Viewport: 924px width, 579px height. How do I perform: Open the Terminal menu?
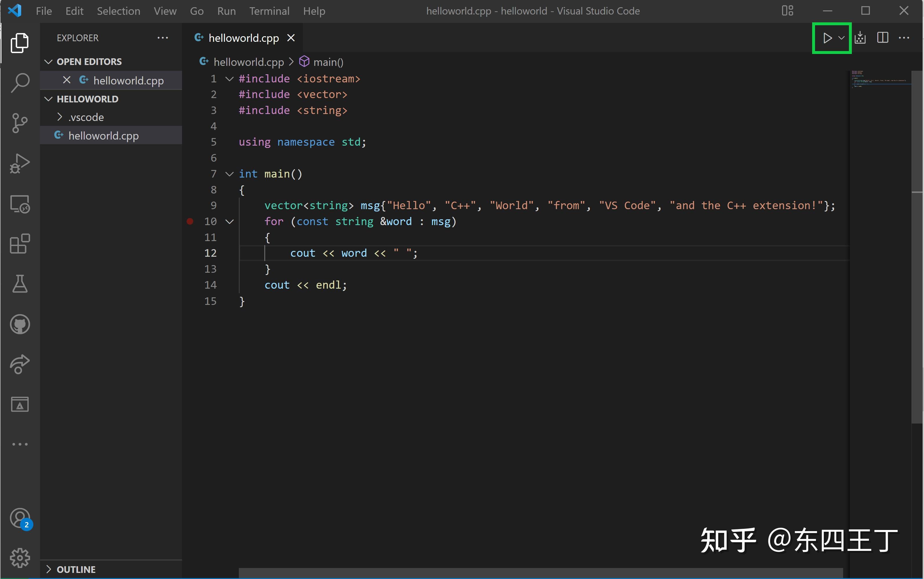point(269,11)
